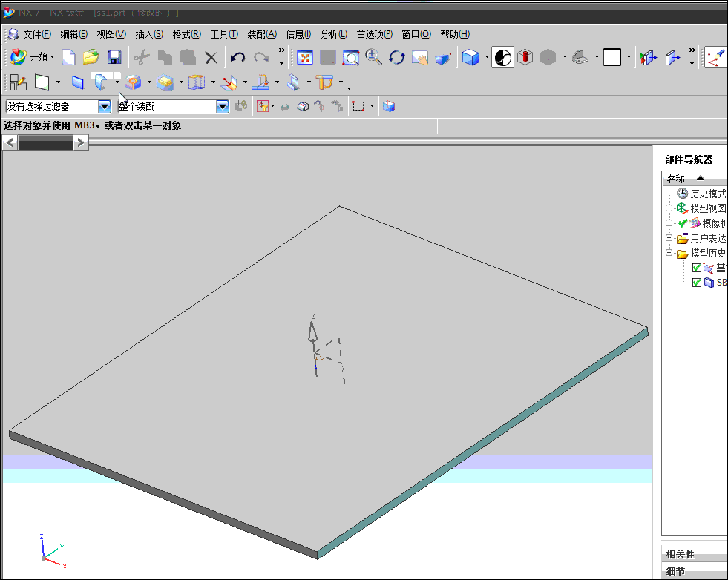Screen dimensions: 728x580
Task: Expand the 用户表达式 tree node
Action: pyautogui.click(x=669, y=237)
